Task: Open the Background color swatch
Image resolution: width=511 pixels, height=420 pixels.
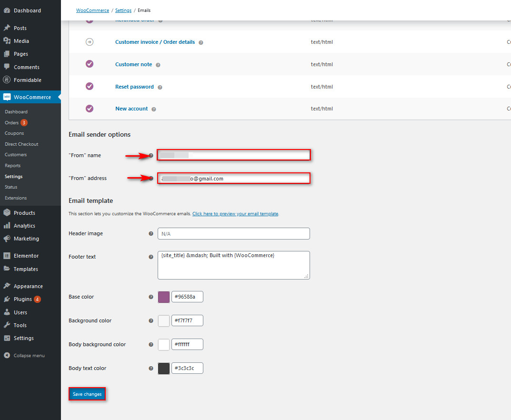Action: [x=164, y=320]
